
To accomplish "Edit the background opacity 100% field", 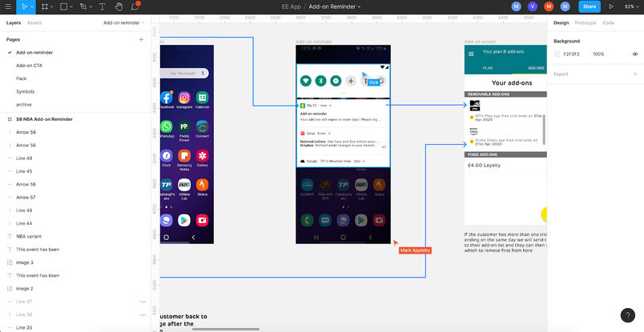I will tap(598, 54).
